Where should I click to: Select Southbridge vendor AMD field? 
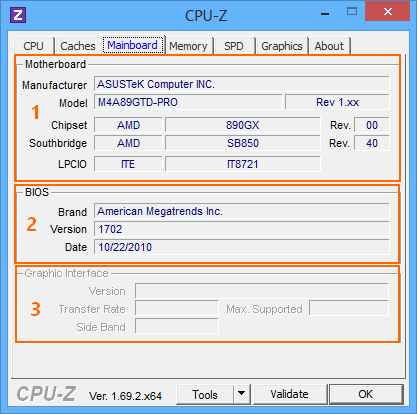click(128, 143)
